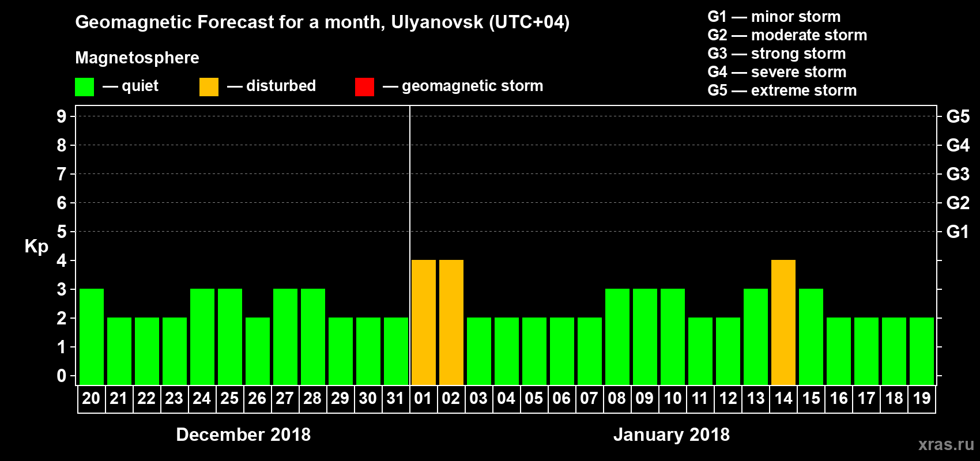This screenshot has width=980, height=461.
Task: Click the 'G3 — strong storm' legend line
Action: [x=777, y=54]
